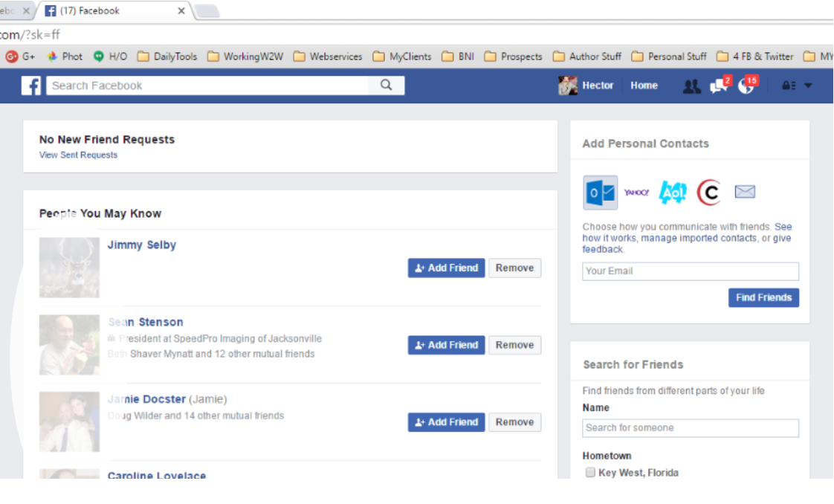Select the Outlook contacts icon
The image size is (834, 504).
click(600, 193)
